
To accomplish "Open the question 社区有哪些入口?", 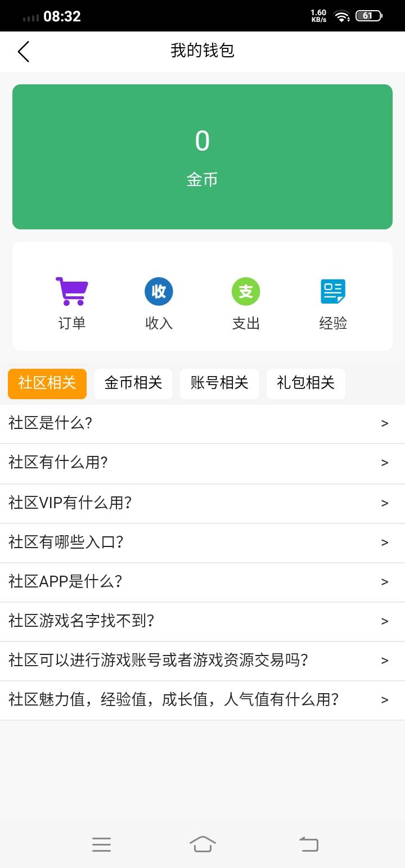I will coord(66,542).
